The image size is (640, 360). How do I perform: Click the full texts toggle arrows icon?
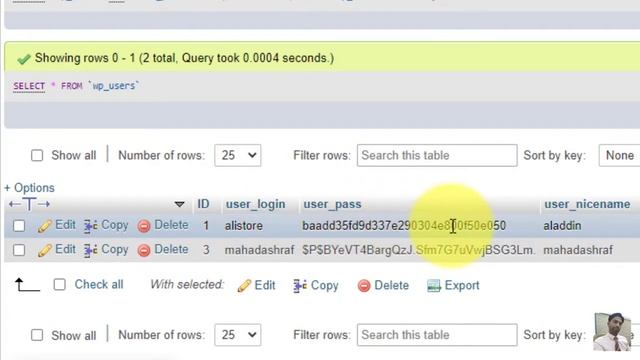[29, 204]
